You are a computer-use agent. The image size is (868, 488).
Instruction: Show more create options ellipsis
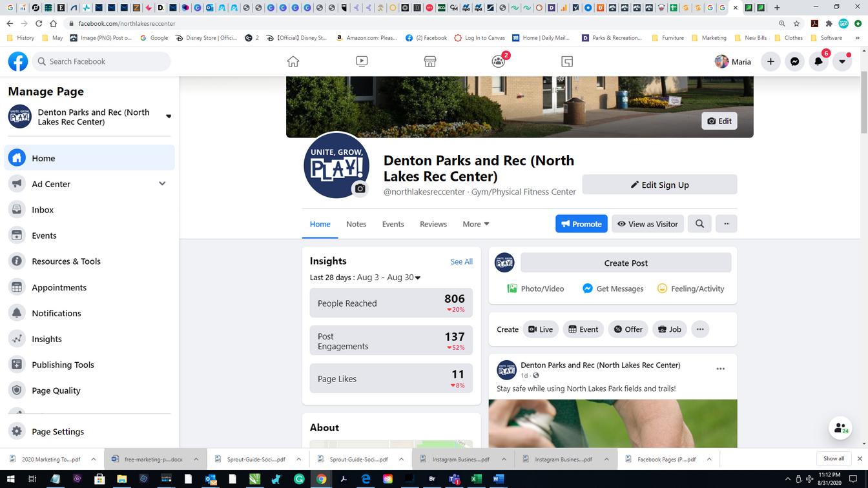point(700,329)
